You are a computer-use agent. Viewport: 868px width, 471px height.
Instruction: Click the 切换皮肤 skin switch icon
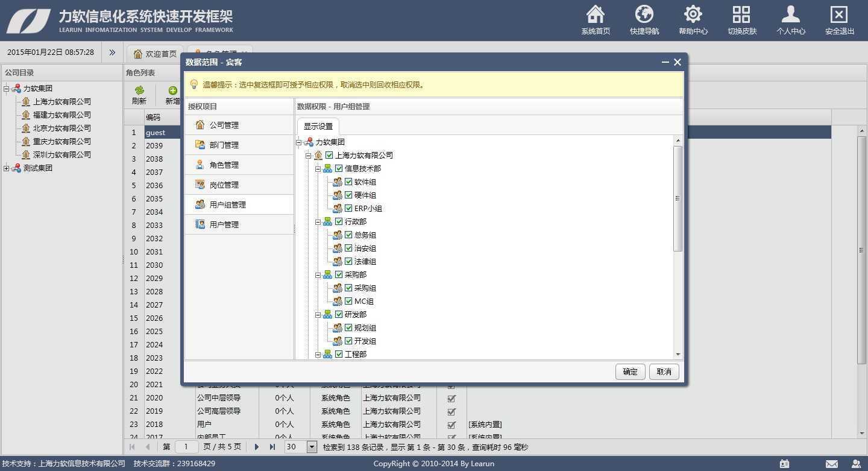point(741,14)
